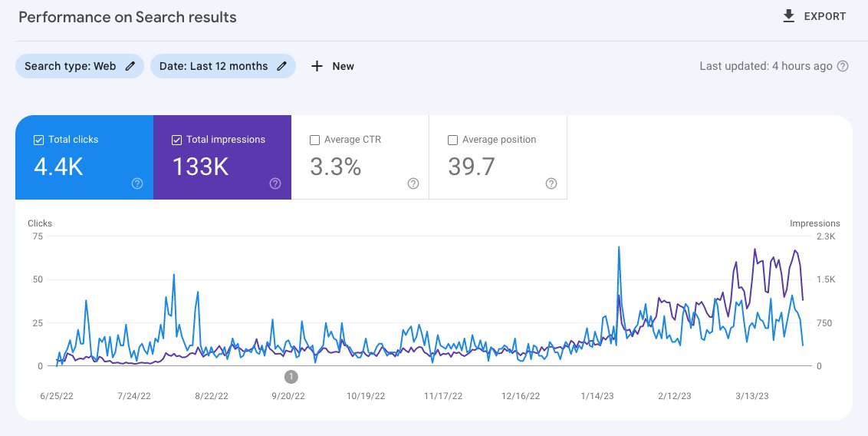Open help icon on Total clicks card
The image size is (868, 436).
[137, 183]
